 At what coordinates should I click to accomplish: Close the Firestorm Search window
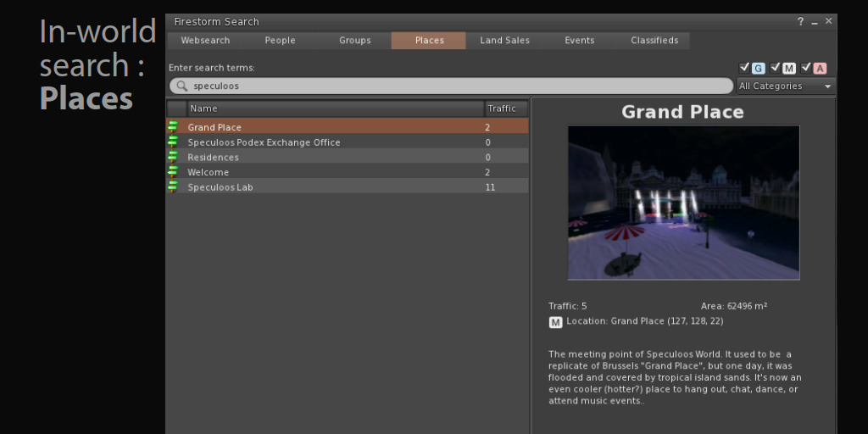pos(829,21)
